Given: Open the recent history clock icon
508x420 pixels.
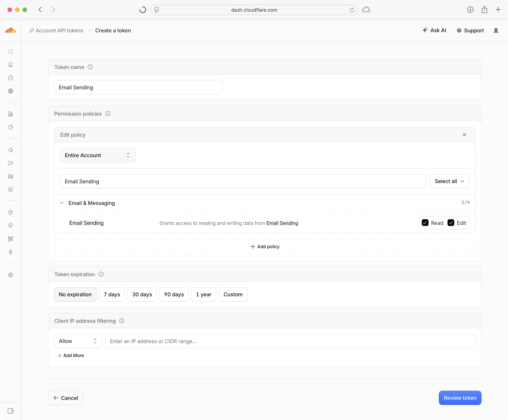Looking at the screenshot, I should pos(11,78).
